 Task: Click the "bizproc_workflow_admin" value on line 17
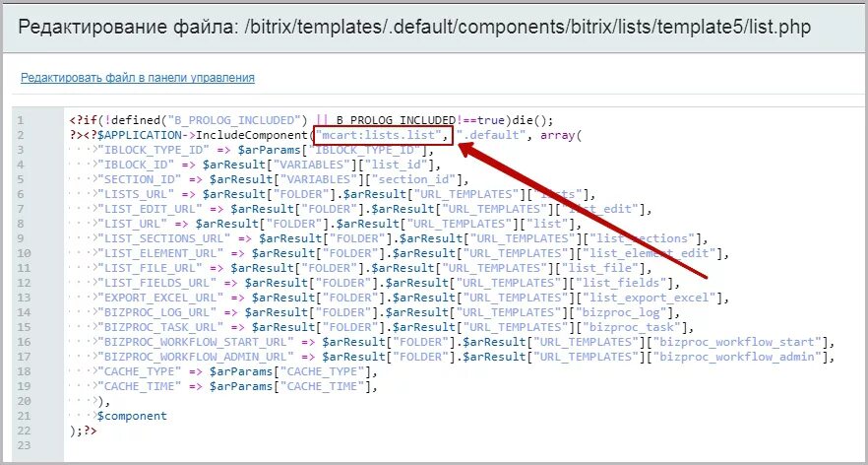tap(735, 357)
